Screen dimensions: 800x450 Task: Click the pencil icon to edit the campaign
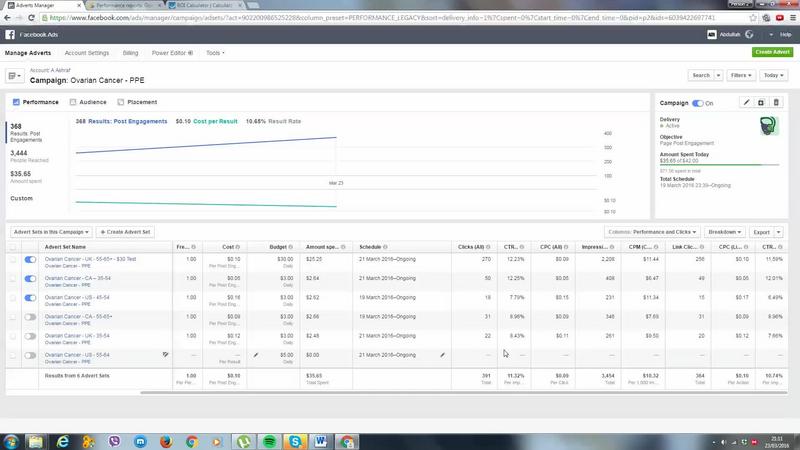746,103
